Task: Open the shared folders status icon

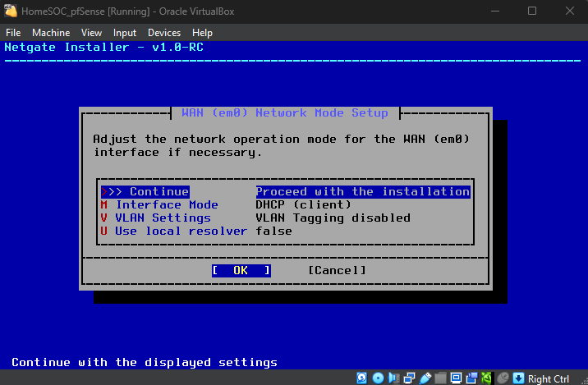Action: (x=440, y=378)
